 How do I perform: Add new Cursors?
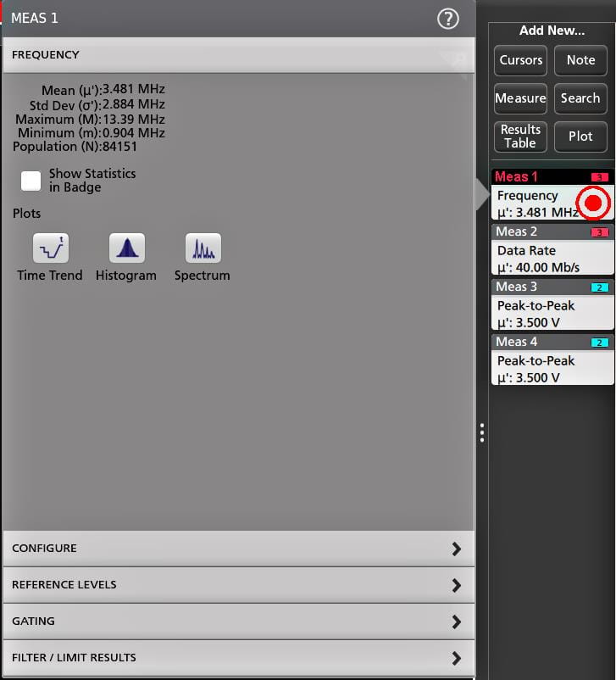tap(520, 60)
